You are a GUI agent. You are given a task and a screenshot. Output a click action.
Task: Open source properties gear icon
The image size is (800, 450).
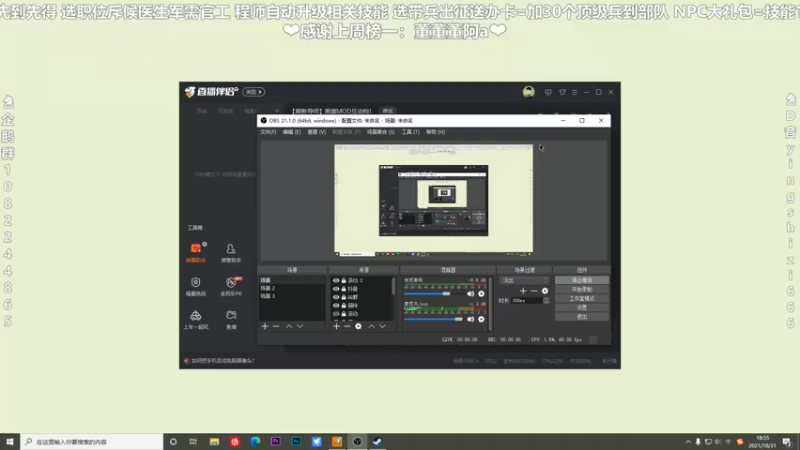point(358,326)
